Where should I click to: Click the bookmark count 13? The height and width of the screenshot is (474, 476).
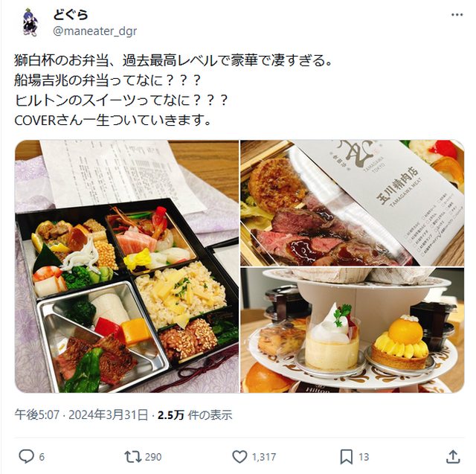point(364,457)
